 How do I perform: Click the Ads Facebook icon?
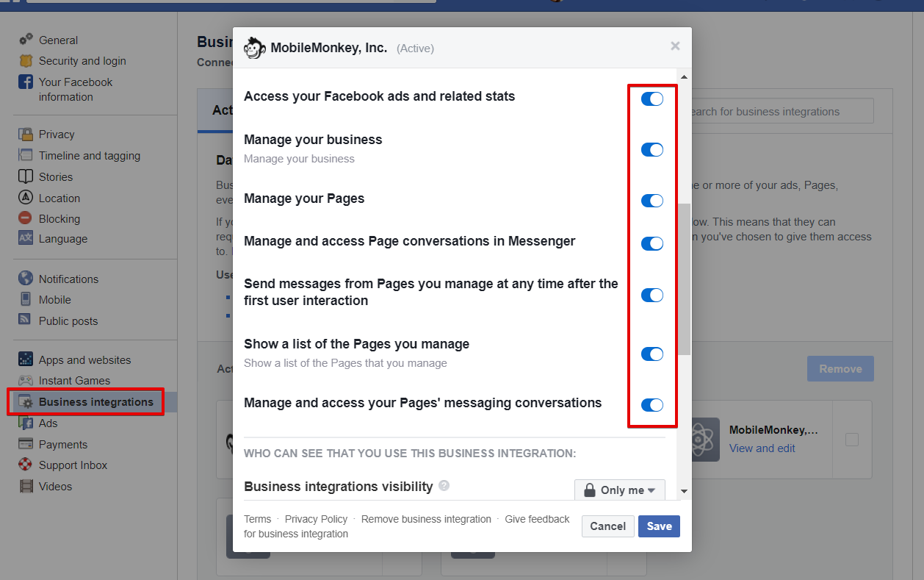(26, 423)
